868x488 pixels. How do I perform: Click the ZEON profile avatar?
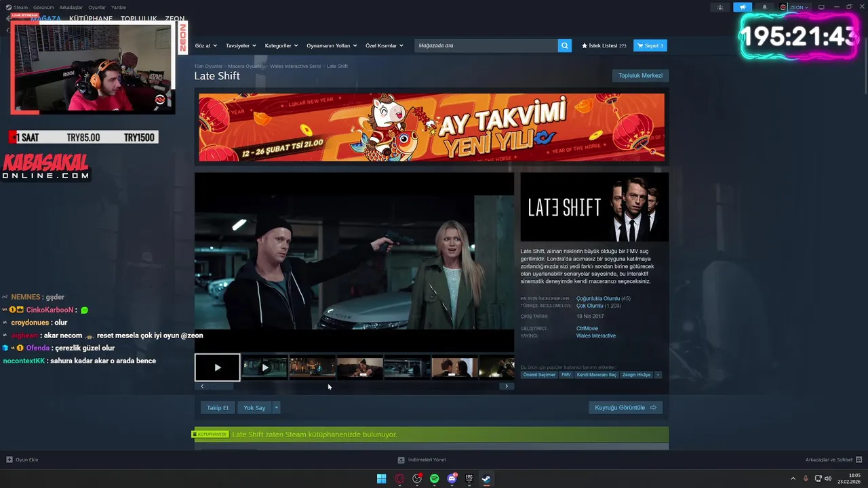pos(783,7)
